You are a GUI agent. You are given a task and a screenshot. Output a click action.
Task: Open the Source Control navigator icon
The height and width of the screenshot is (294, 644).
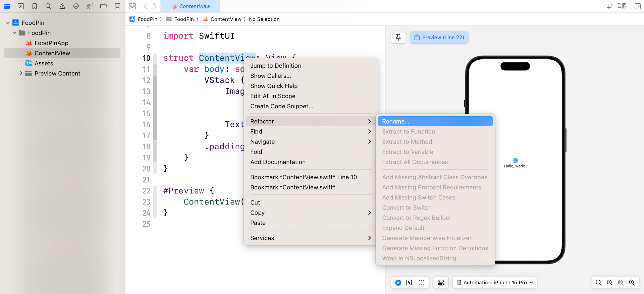pyautogui.click(x=21, y=6)
